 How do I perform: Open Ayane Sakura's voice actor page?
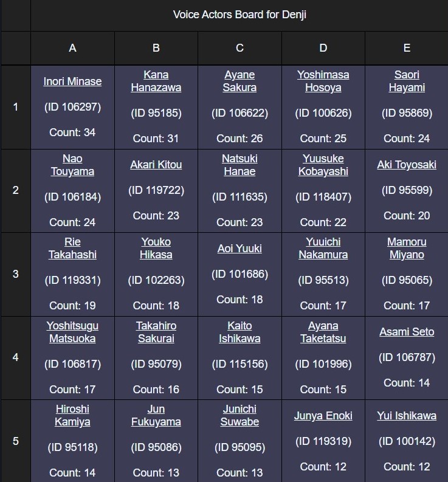pos(240,81)
